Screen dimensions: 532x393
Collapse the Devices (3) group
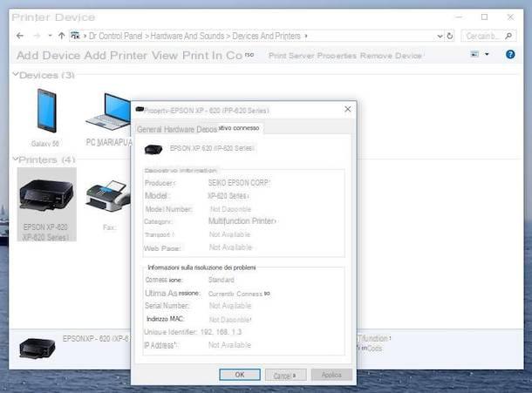tap(16, 74)
